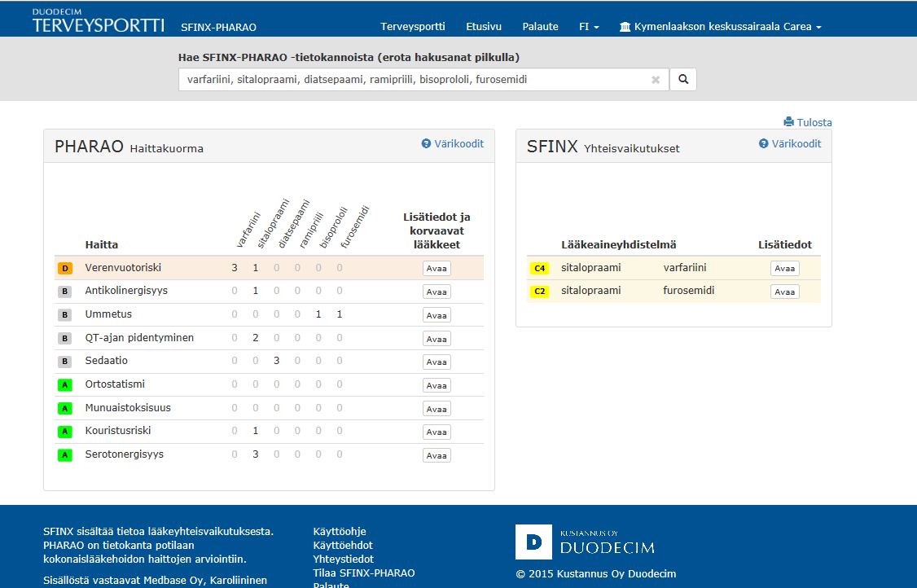
Task: Open the SFINX-PHARAO header link
Action: (x=219, y=28)
